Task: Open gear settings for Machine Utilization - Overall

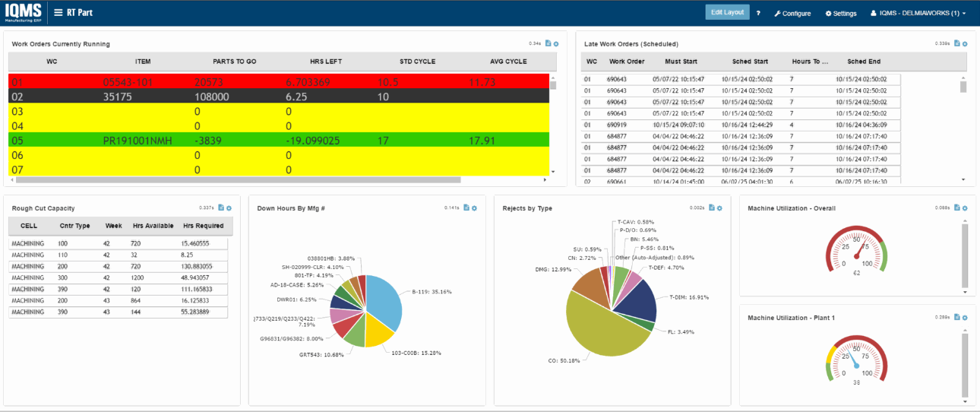Action: click(965, 208)
